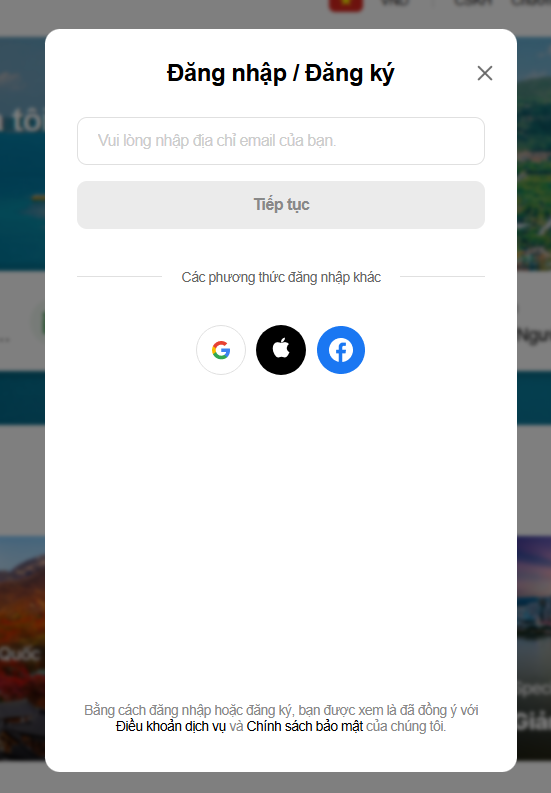This screenshot has width=551, height=793.
Task: Click the ocean banner image on left
Action: [22, 152]
